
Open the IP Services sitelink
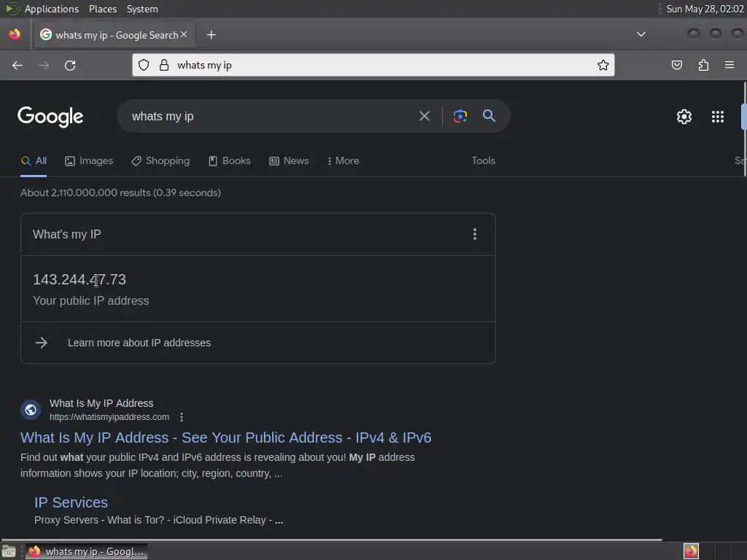(71, 502)
